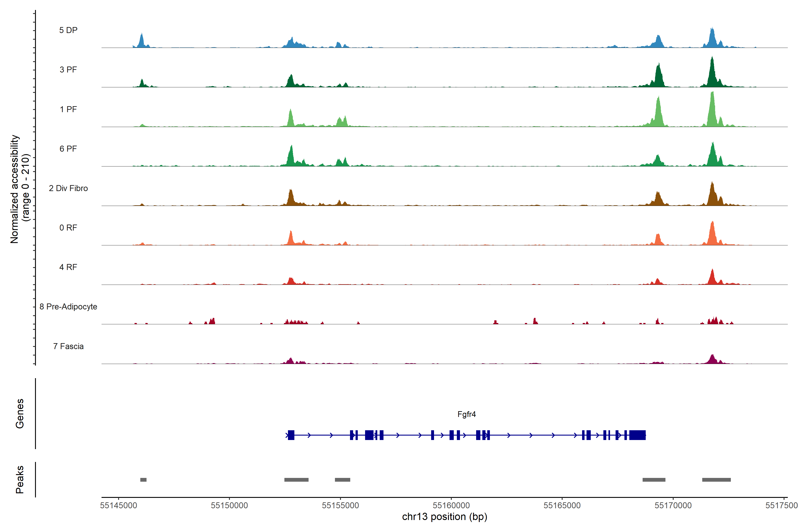Screen dimensions: 798x532
Task: Select the '8 Pre-Adipocyte' track label
Action: (x=68, y=307)
